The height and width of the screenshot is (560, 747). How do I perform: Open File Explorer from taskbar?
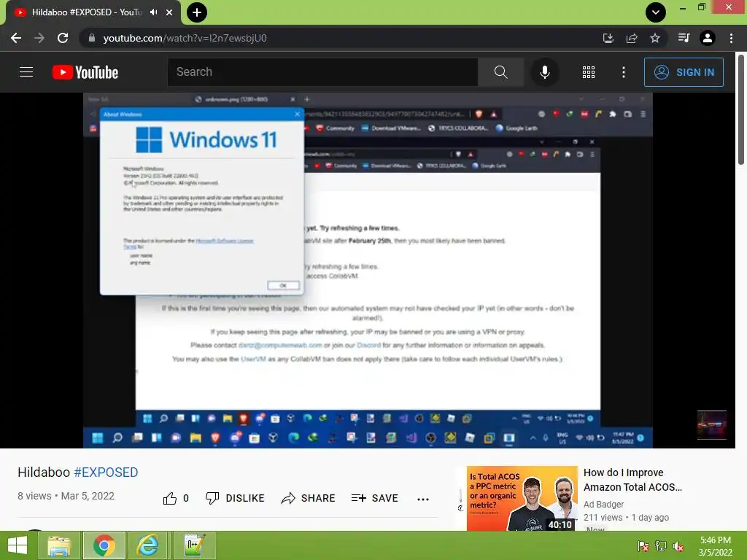59,545
